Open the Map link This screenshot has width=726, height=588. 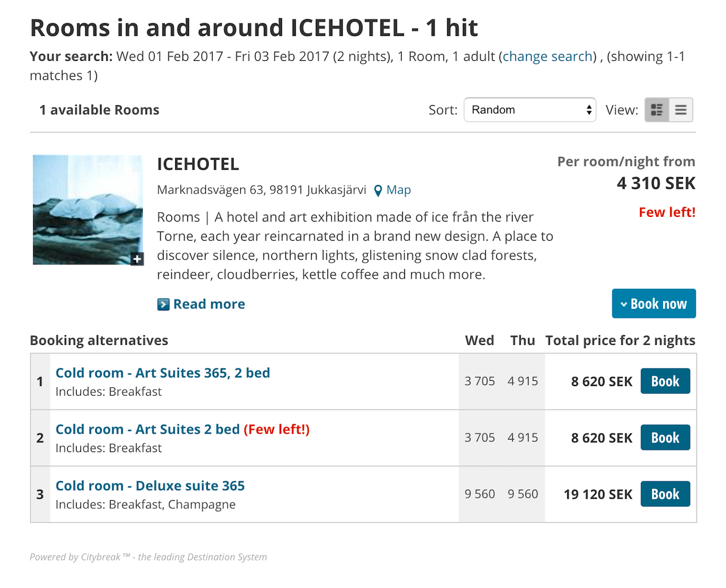click(398, 190)
